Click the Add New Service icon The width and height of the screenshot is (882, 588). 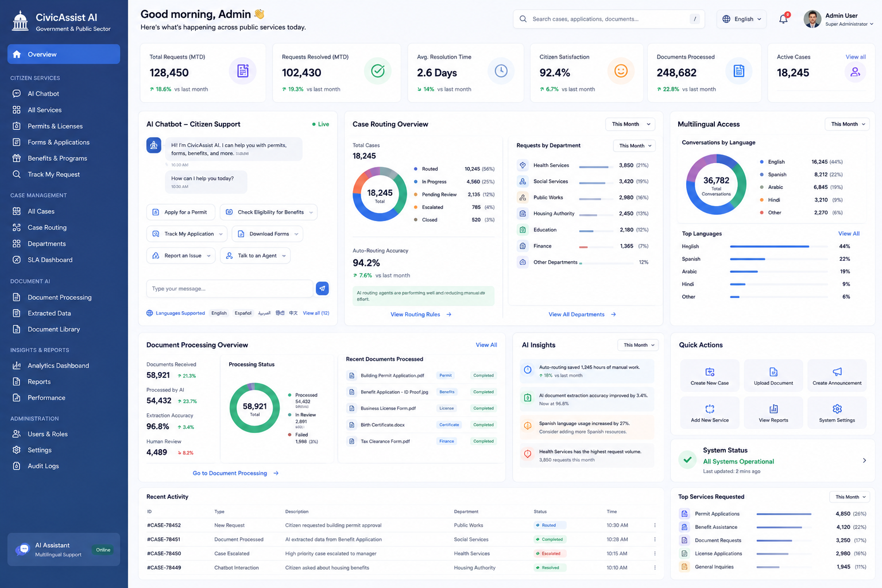710,409
